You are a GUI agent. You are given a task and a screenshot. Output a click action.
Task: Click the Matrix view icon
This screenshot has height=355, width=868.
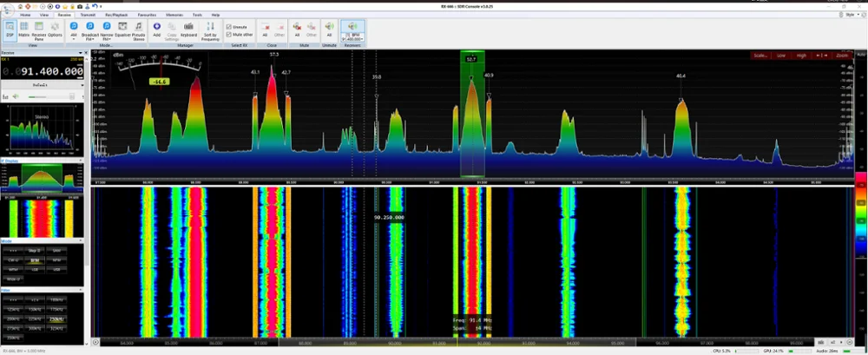[24, 30]
